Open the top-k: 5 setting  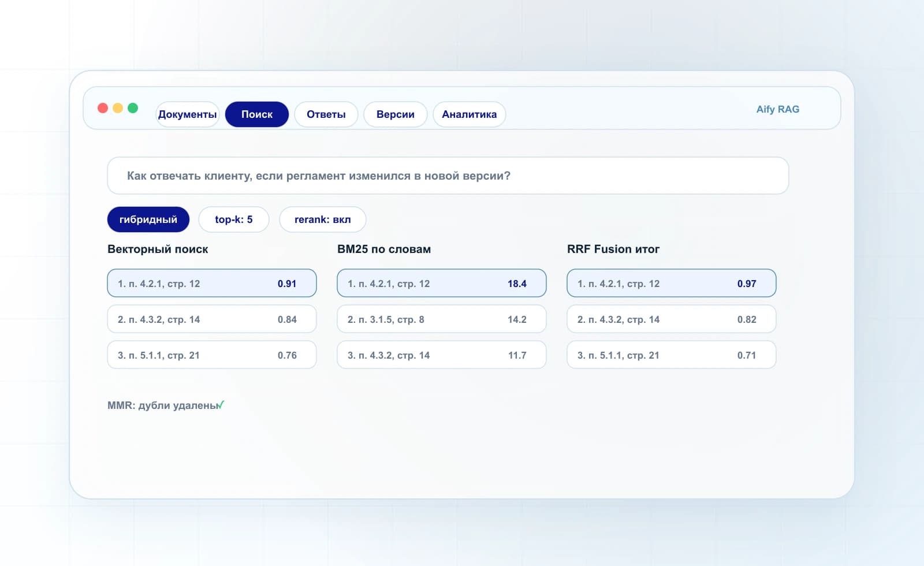point(234,219)
